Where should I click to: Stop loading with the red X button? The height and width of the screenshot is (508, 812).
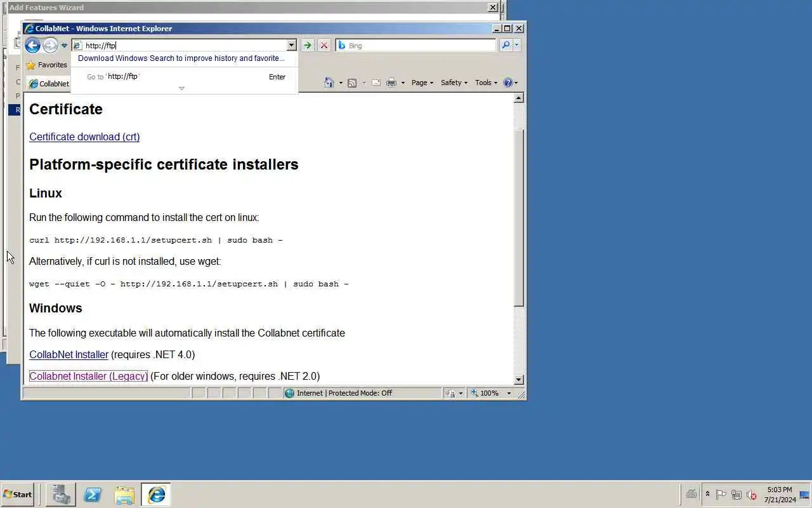pyautogui.click(x=324, y=45)
